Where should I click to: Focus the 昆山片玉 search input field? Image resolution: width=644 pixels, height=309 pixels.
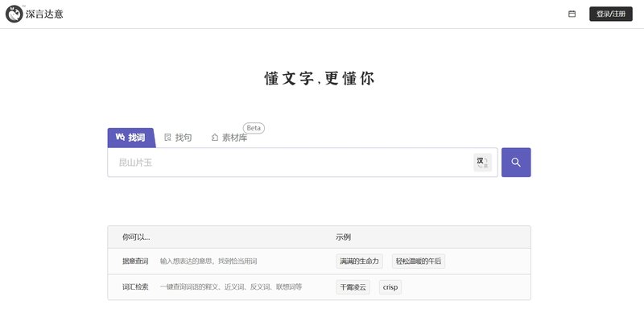coord(291,163)
